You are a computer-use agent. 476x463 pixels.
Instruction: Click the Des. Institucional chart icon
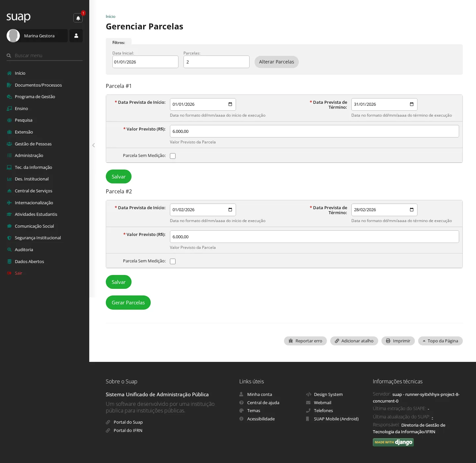coord(9,179)
